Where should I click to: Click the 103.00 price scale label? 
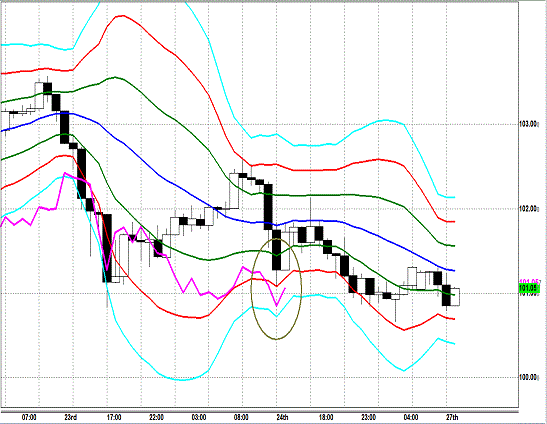coord(529,124)
